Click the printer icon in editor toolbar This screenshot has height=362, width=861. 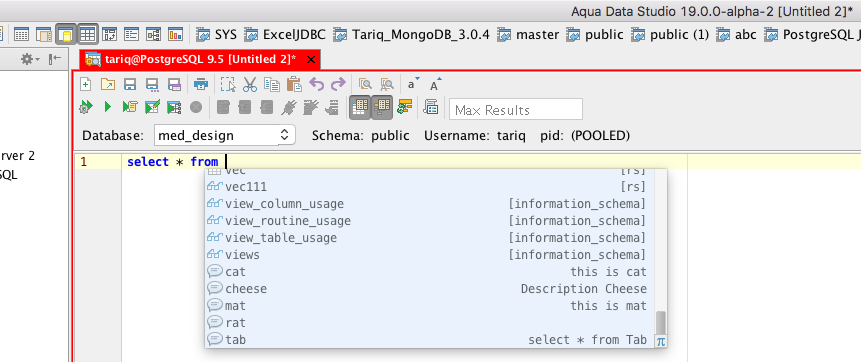[201, 85]
